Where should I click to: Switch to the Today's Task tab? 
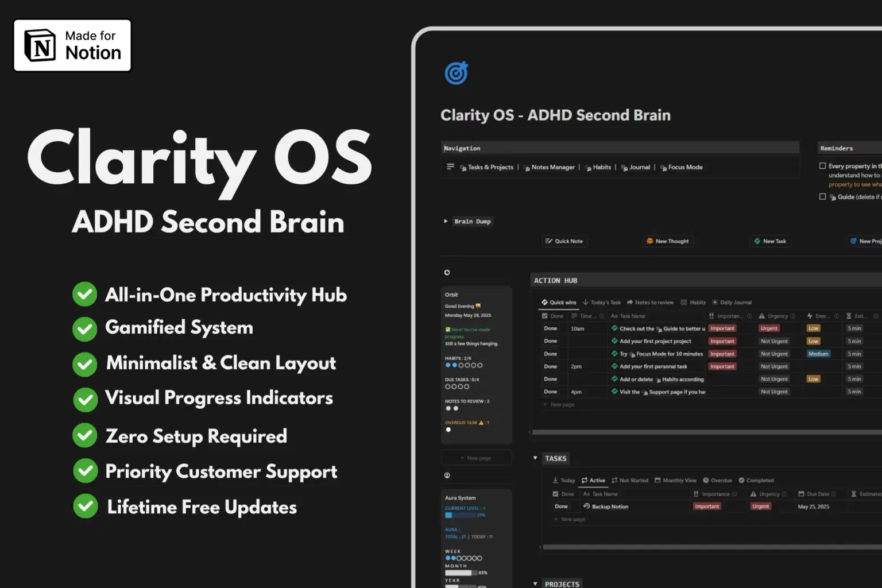[601, 302]
